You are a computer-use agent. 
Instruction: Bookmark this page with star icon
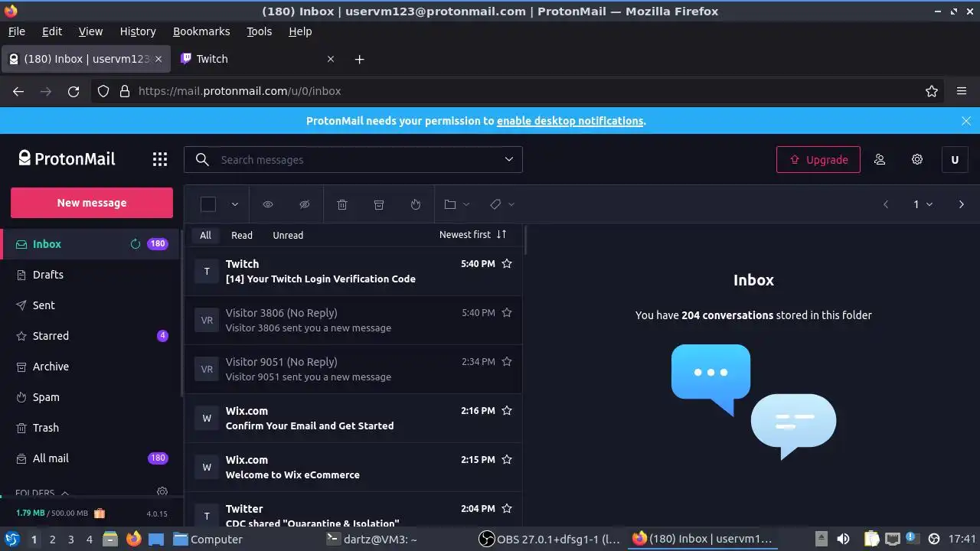click(x=932, y=91)
